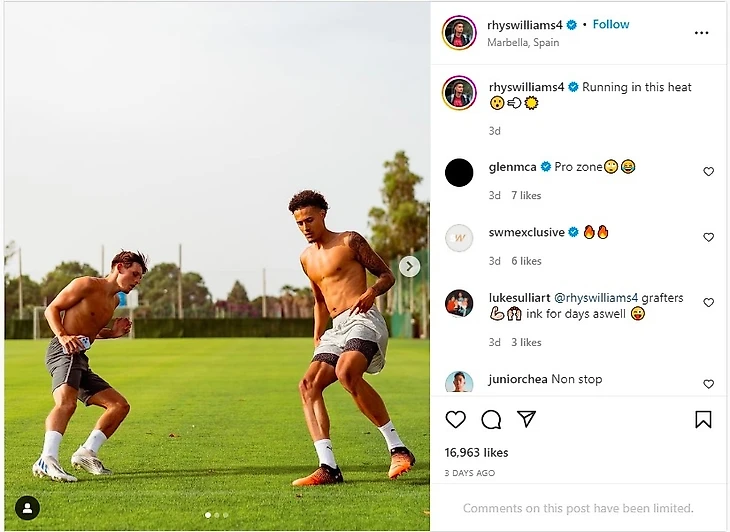Share the post via paper plane icon

pyautogui.click(x=526, y=420)
